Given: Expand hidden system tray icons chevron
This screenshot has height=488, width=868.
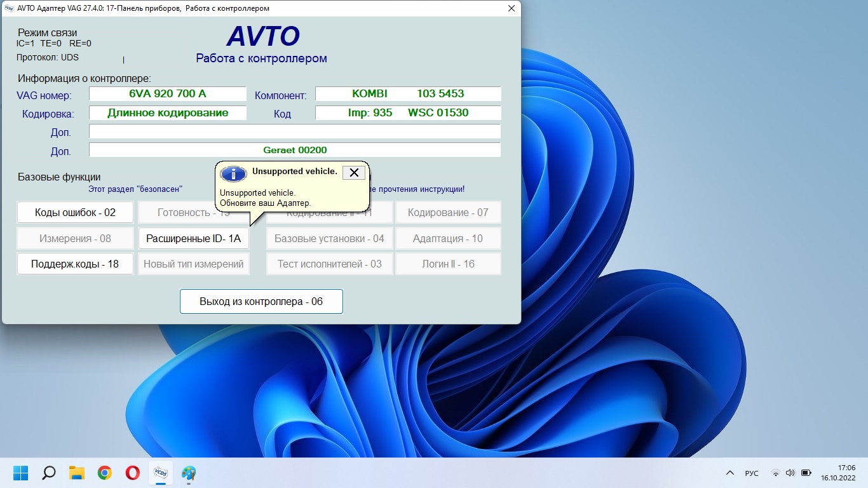Looking at the screenshot, I should 729,473.
